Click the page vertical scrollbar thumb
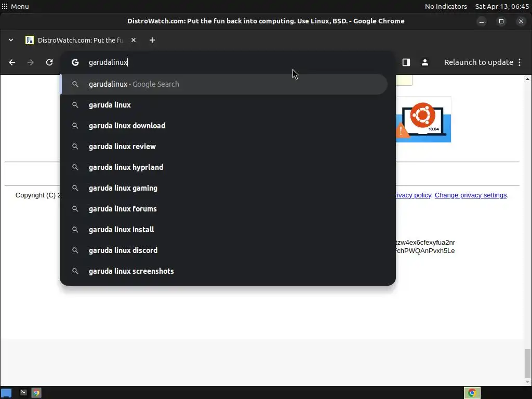Screen dimensions: 532x399 527,363
